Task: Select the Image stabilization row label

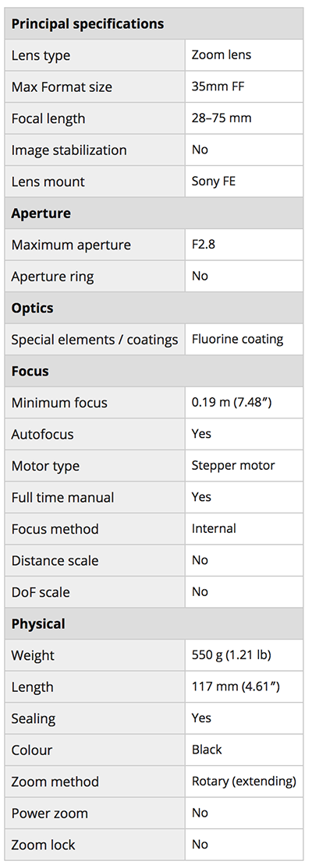Action: (x=69, y=150)
